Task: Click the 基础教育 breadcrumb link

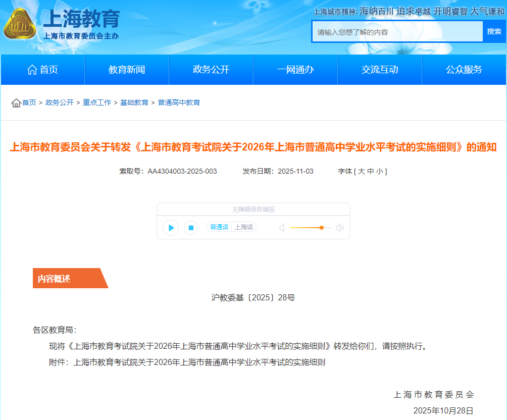Action: 133,102
